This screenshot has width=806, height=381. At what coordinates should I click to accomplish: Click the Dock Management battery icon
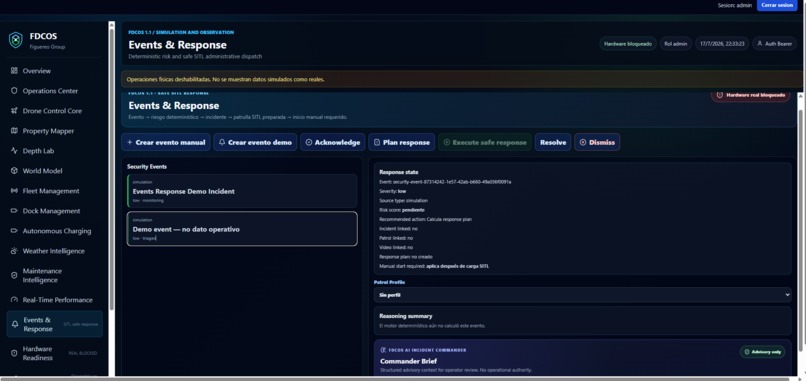(x=14, y=211)
